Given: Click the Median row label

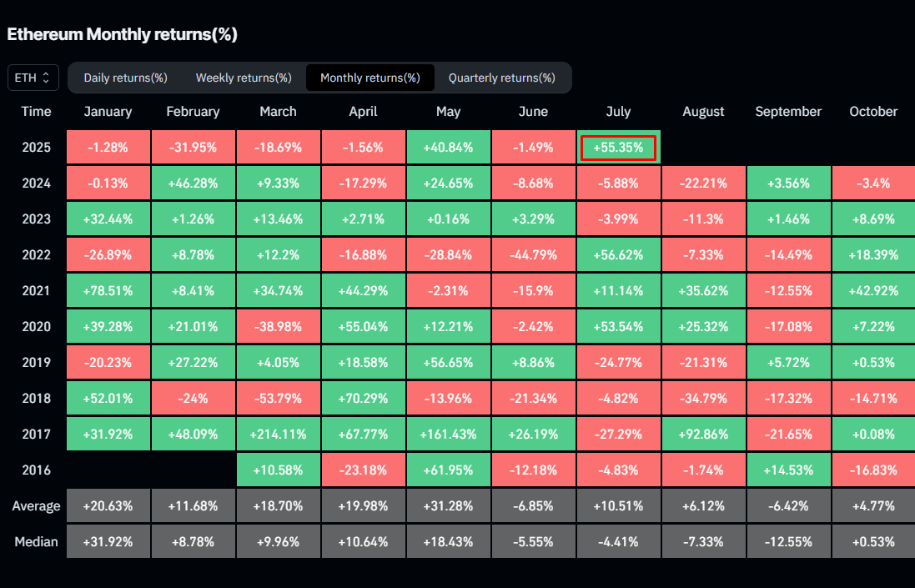Looking at the screenshot, I should (x=36, y=542).
